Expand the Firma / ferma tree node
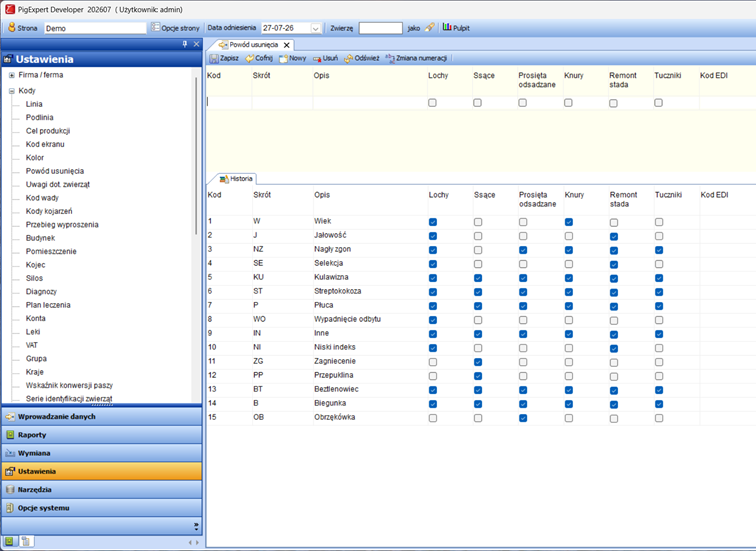The height and width of the screenshot is (551, 756). [12, 75]
